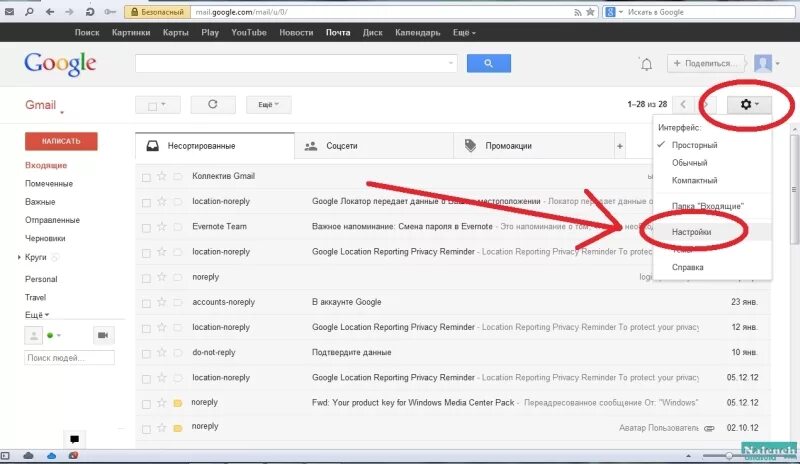Click the browser forward arrow
This screenshot has height=464, width=800.
(x=69, y=12)
